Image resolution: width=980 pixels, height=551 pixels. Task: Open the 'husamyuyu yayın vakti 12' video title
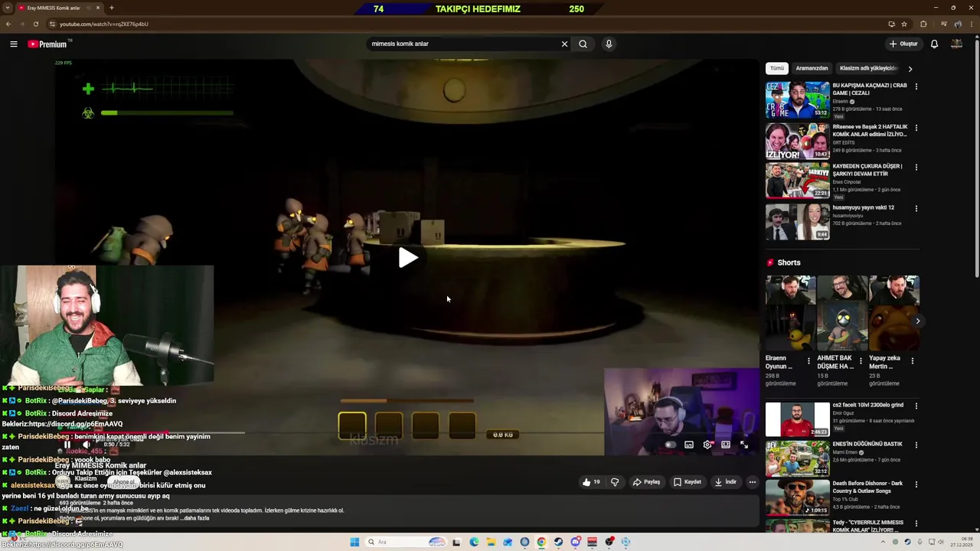click(864, 207)
